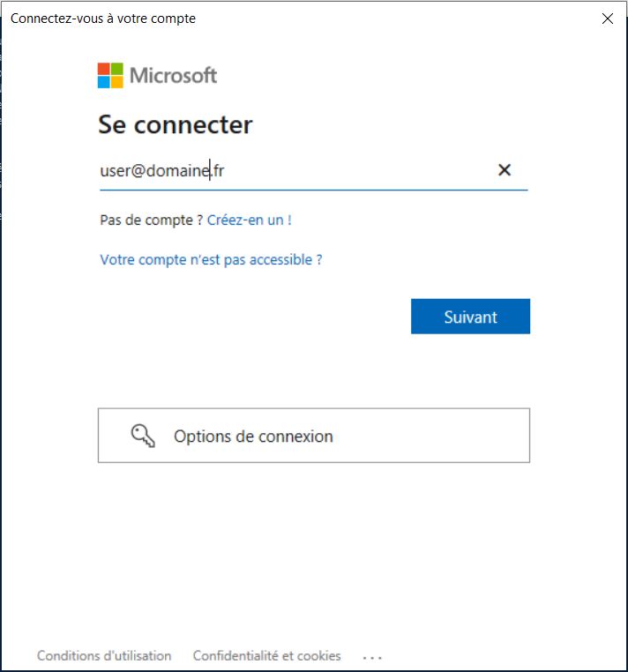Open the ellipsis more options in the footer

[x=372, y=657]
